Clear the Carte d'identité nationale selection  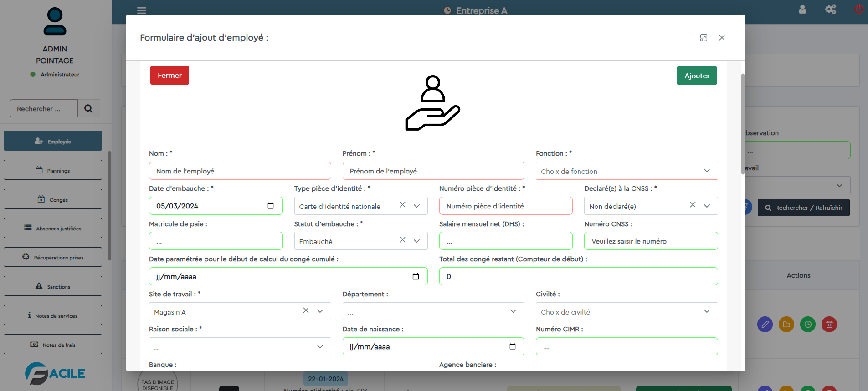point(402,205)
